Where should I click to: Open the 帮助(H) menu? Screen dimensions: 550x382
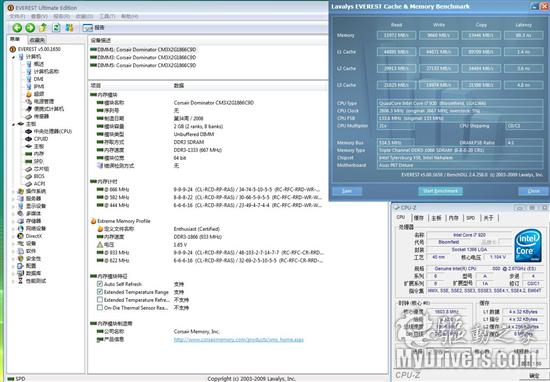tap(129, 16)
